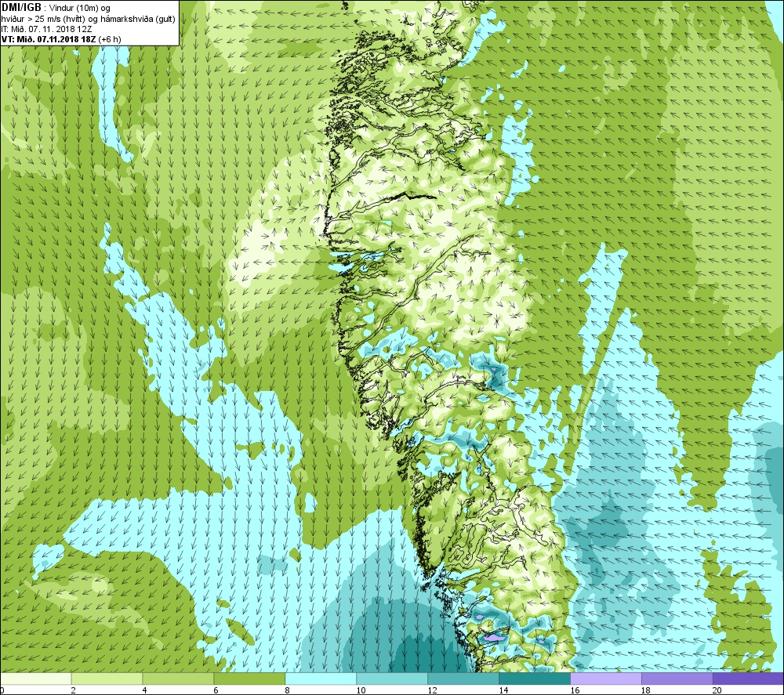Select the 12–14 m/s teal legend swatch
This screenshot has width=784, height=695.
click(x=463, y=679)
